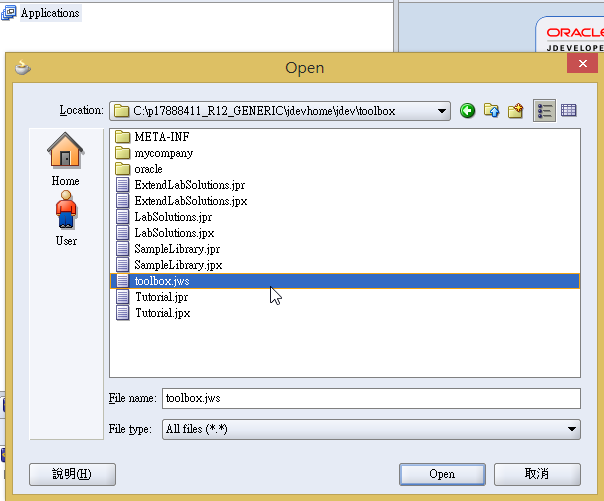Select Applications node in JDeveloper window
Screen dimensions: 604x501
(50, 13)
